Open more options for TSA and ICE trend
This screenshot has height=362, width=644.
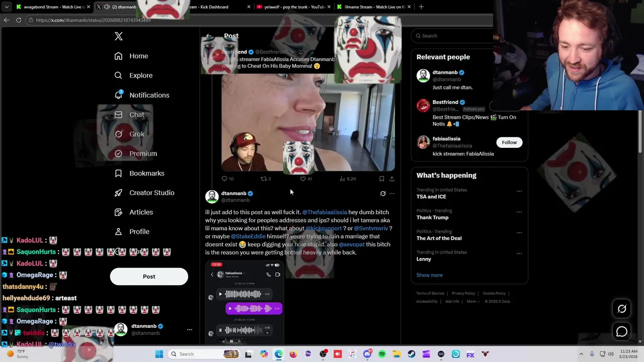point(519,191)
